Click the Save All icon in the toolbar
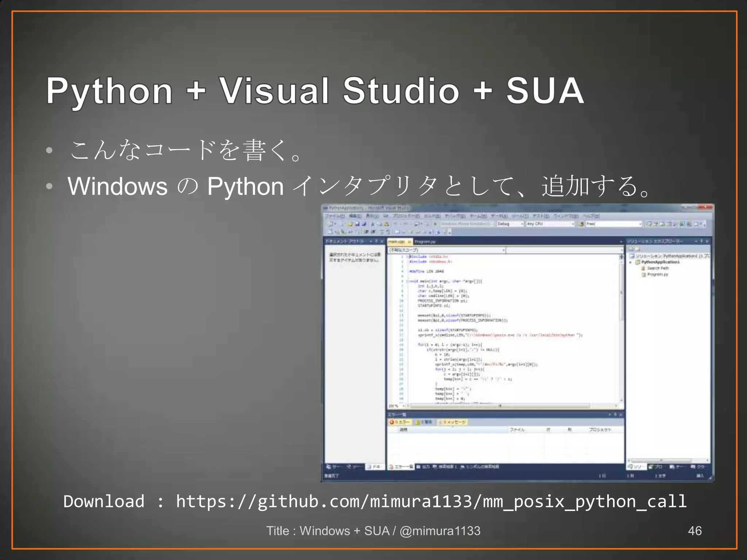 [364, 224]
